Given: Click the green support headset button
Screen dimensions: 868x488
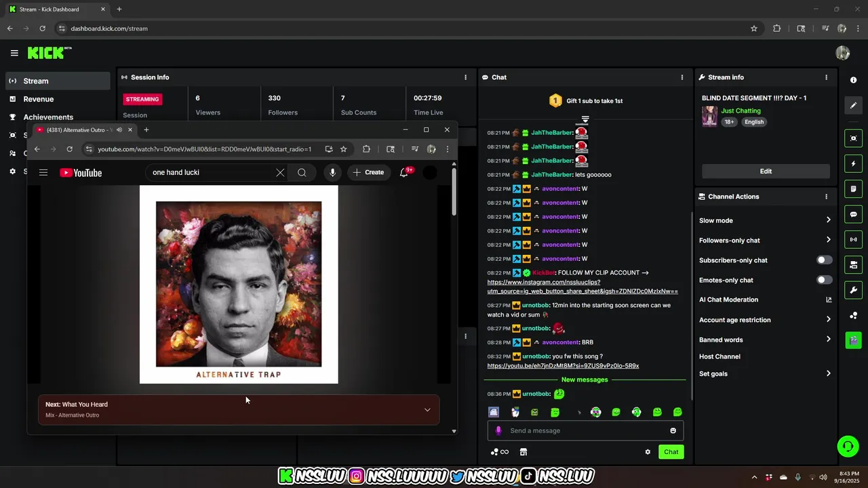Looking at the screenshot, I should pyautogui.click(x=848, y=446).
